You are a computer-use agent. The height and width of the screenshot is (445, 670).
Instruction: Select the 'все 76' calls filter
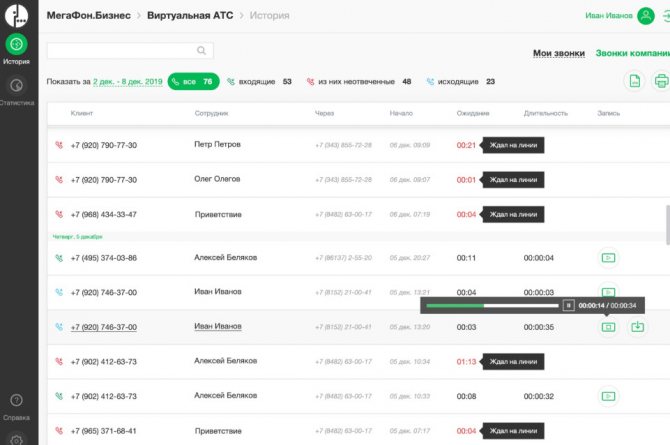[x=194, y=82]
